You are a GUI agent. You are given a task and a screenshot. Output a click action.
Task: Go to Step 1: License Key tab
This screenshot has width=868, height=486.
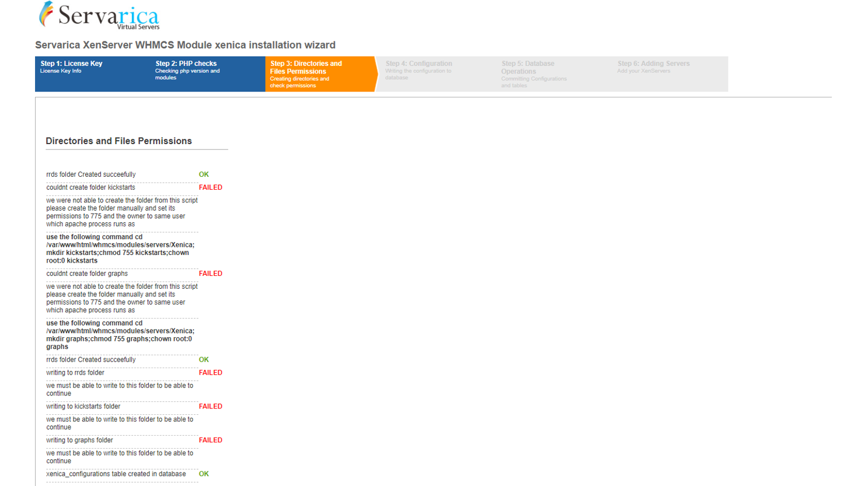92,74
